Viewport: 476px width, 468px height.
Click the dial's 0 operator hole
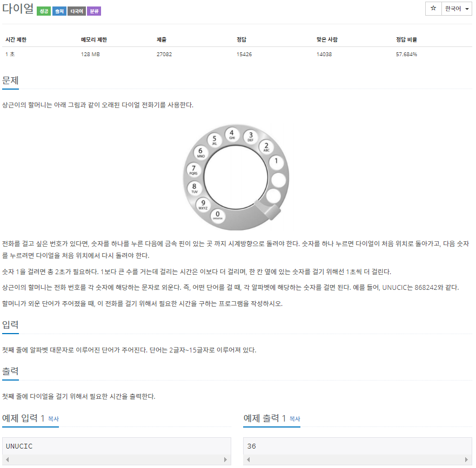click(x=218, y=216)
